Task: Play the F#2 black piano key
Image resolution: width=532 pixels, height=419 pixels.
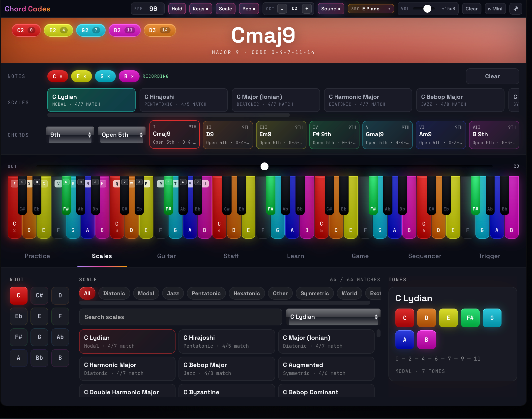Action: (66, 196)
